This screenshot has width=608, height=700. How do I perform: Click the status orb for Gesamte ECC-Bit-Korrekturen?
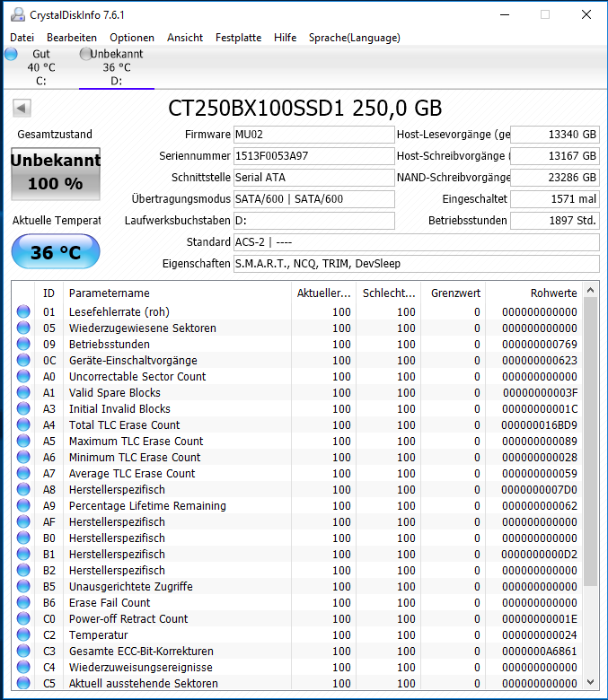coord(23,651)
